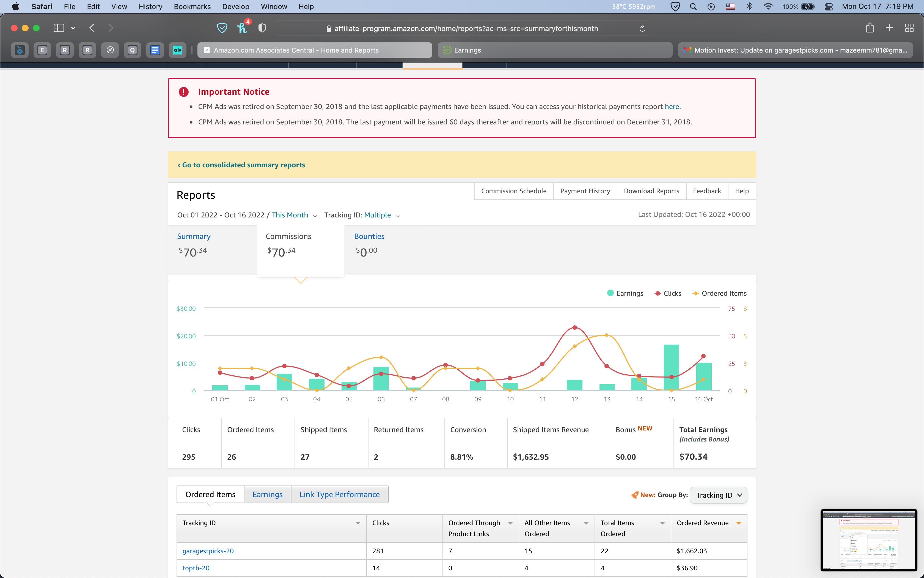Open Spotlight search in menu bar
Viewport: 924px width, 578px height.
[693, 7]
